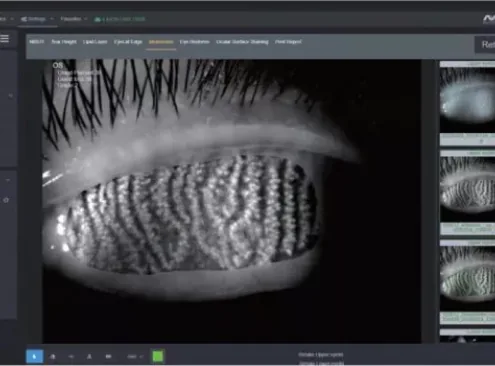Select the blue pointer tool

point(35,356)
